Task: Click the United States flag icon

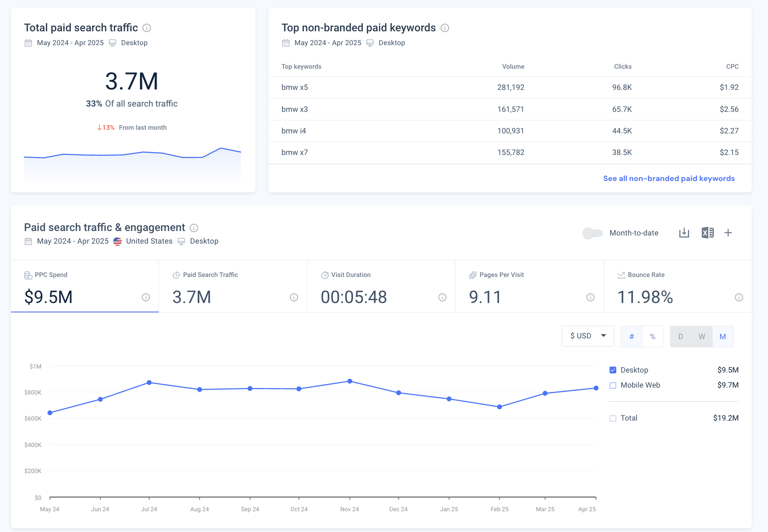Action: [117, 241]
